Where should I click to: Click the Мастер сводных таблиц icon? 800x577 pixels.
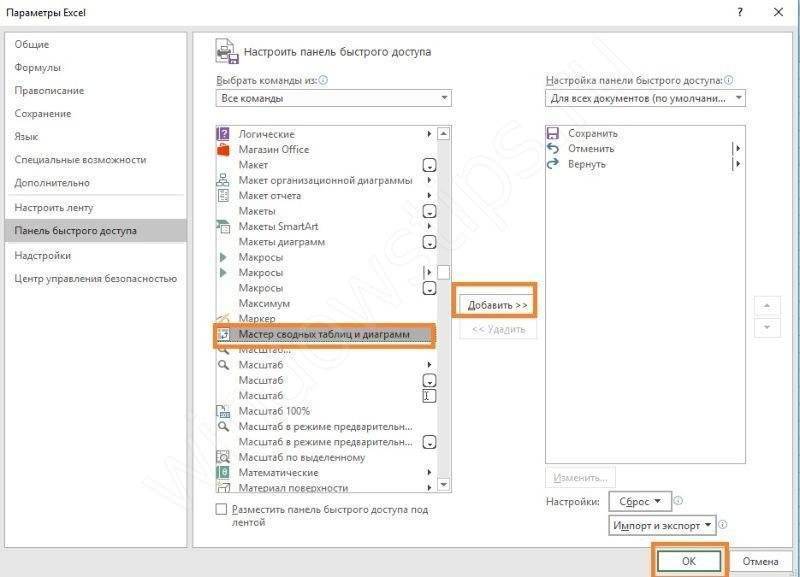coord(223,334)
